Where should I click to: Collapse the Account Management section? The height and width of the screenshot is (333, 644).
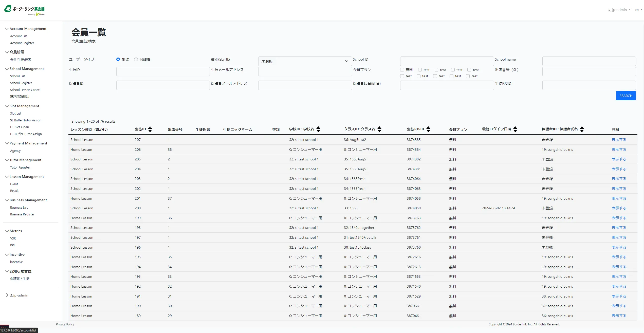[x=7, y=29]
